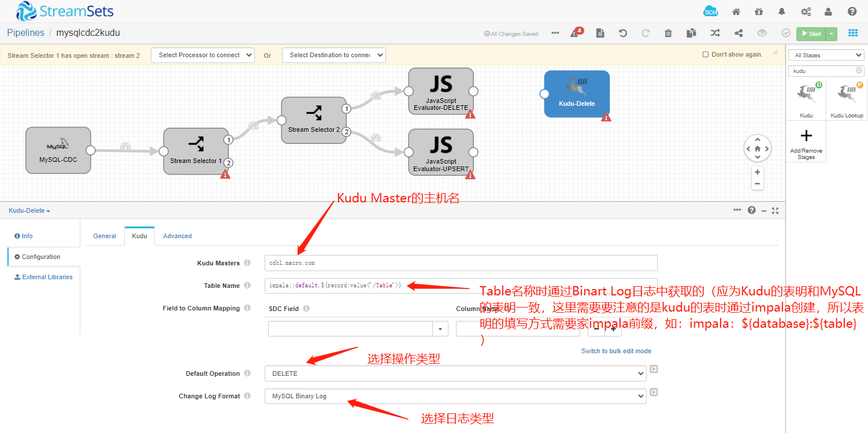
Task: Check the Don't show again box
Action: point(706,54)
